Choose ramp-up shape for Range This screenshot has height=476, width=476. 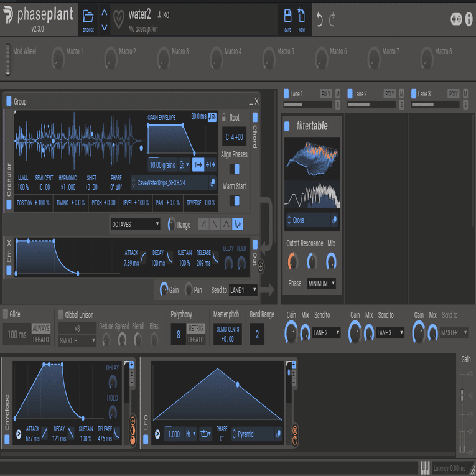click(x=203, y=225)
